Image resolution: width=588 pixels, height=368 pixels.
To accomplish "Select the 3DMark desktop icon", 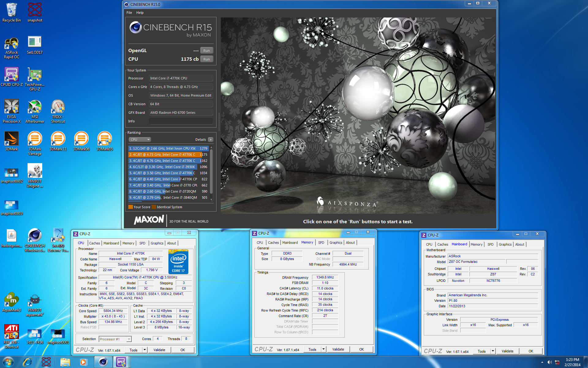I will 12,141.
